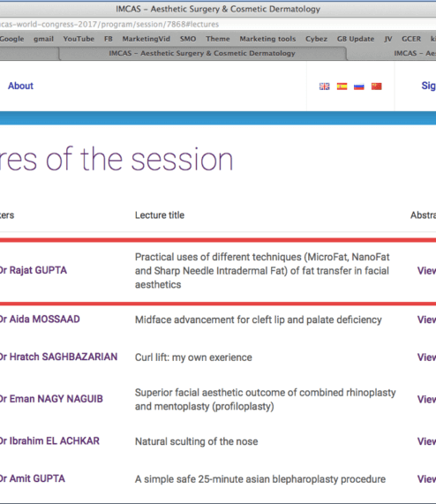Screen dimensions: 436x504
Task: Open the JV bookmark
Action: [x=388, y=39]
